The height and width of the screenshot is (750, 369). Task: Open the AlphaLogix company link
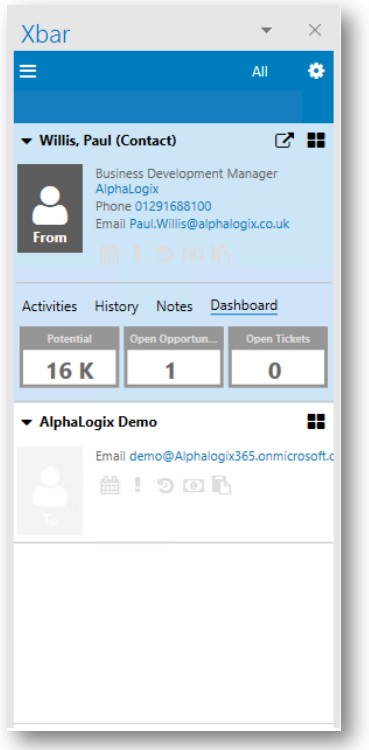tap(127, 189)
